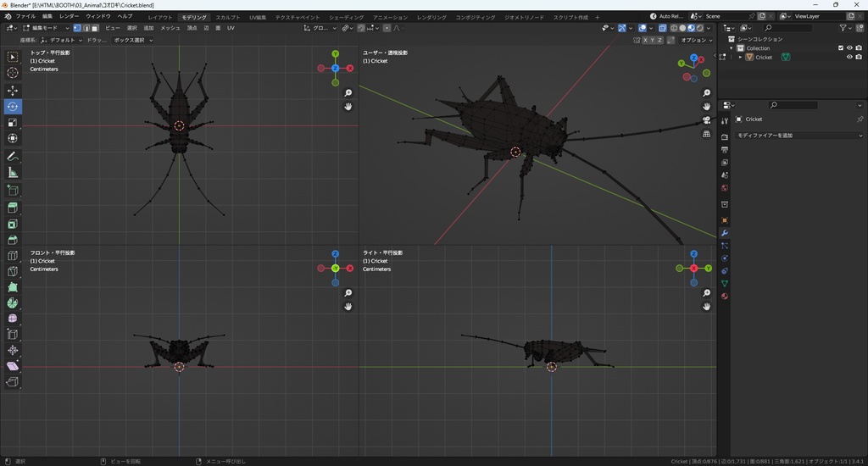The height and width of the screenshot is (466, 868).
Task: Switch to the スカルプト workspace tab
Action: pyautogui.click(x=227, y=17)
